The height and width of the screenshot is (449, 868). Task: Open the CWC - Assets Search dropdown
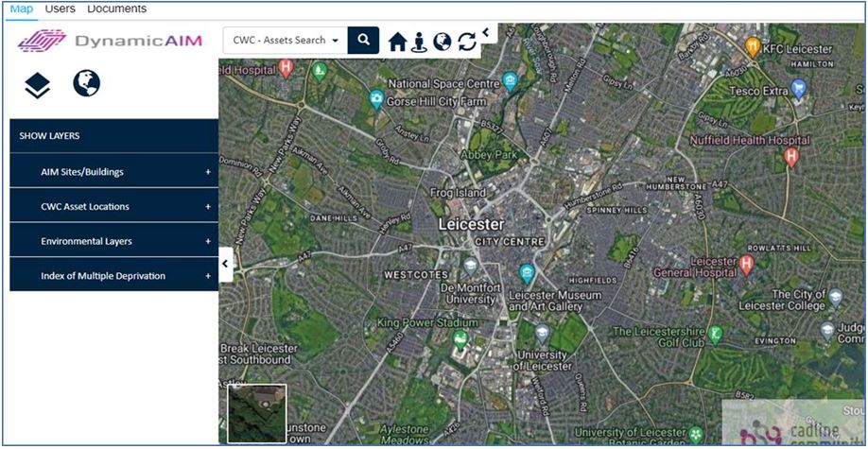286,40
